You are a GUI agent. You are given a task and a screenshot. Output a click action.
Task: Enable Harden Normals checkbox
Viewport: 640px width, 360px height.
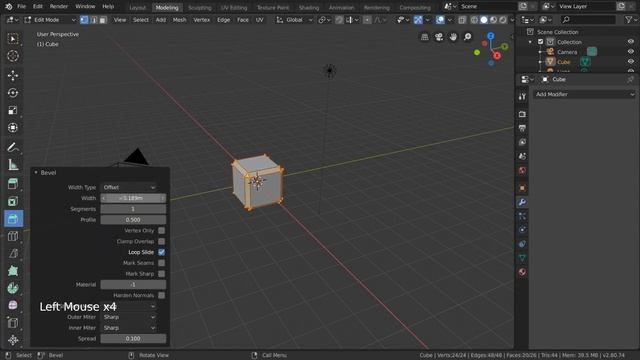click(162, 295)
